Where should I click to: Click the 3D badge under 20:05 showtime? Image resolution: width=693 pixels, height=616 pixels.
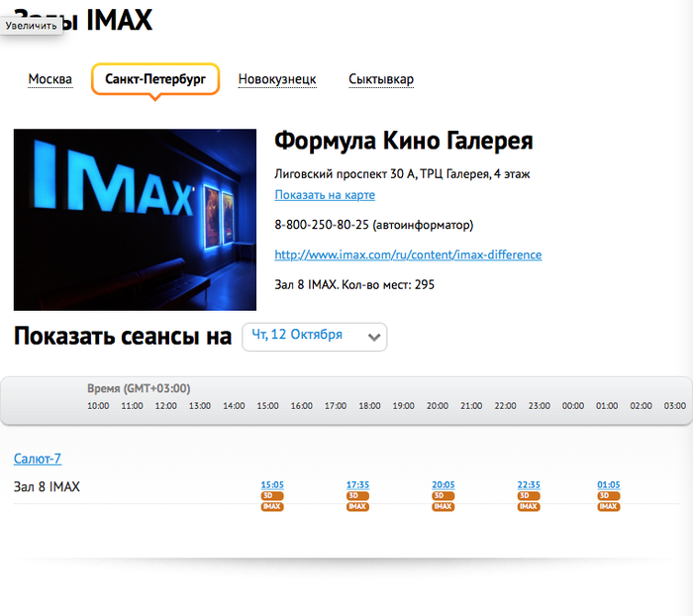pyautogui.click(x=443, y=495)
